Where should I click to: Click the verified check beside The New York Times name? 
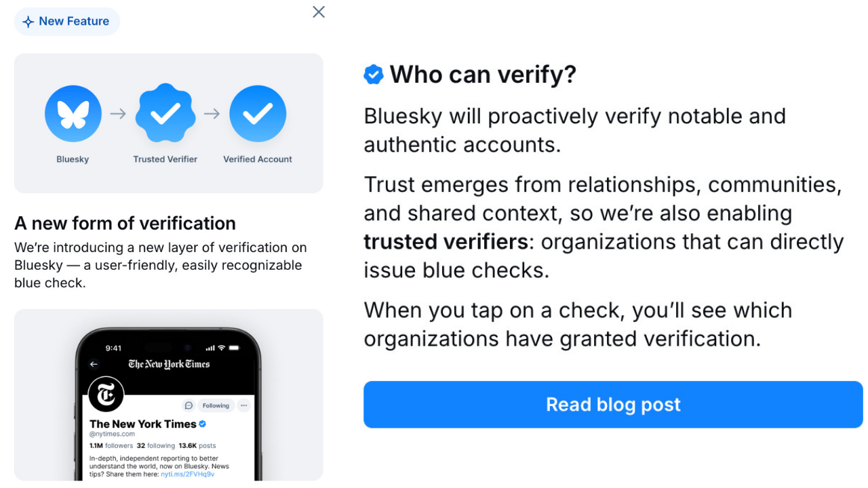(202, 424)
